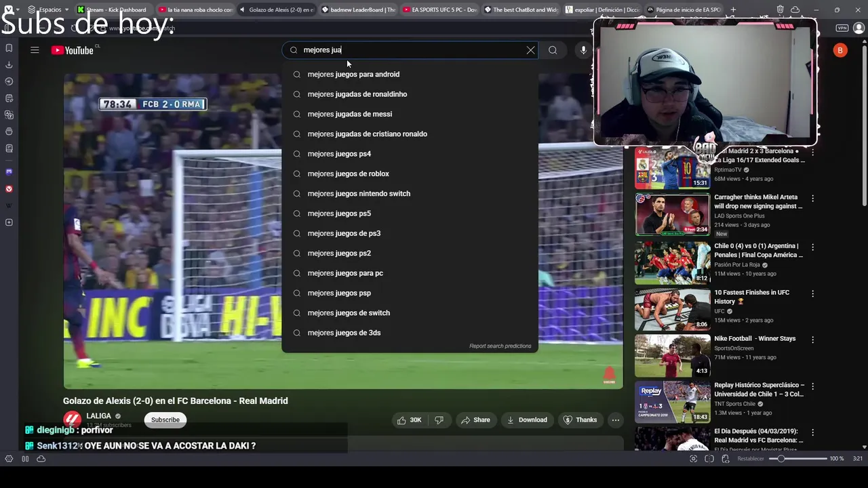
Task: Switch to 'Página de inicio de EA SPO' tab
Action: click(x=684, y=9)
